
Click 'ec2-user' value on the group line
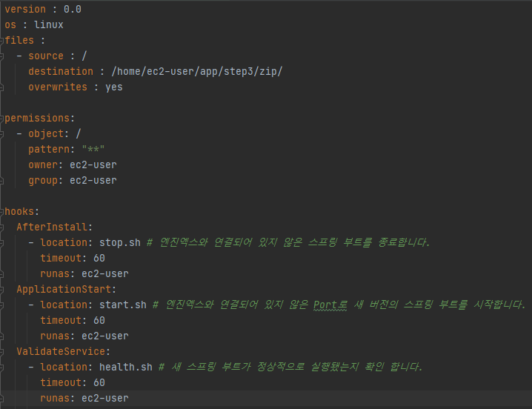tap(93, 181)
